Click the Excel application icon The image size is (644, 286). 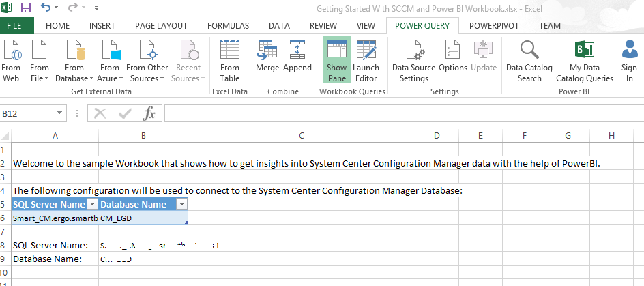7,8
